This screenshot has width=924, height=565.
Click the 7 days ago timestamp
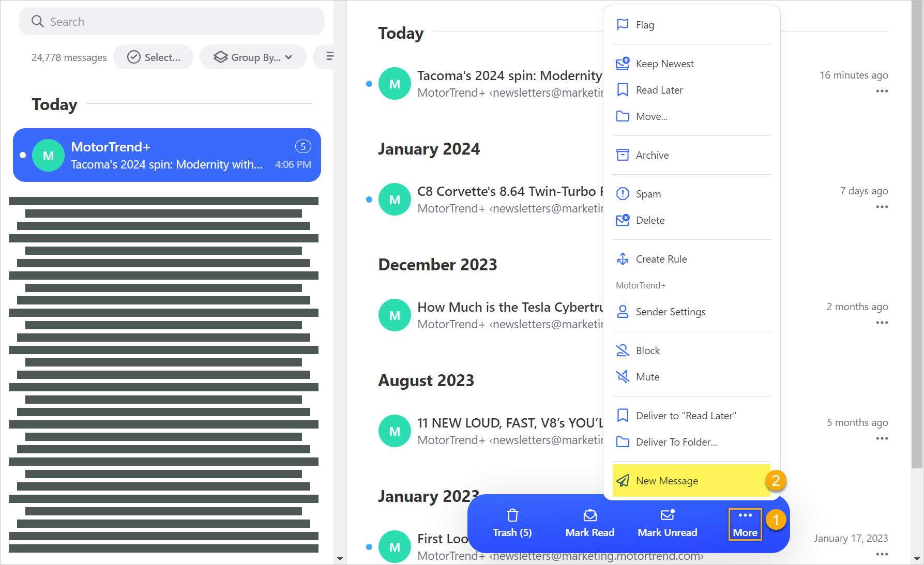(864, 191)
